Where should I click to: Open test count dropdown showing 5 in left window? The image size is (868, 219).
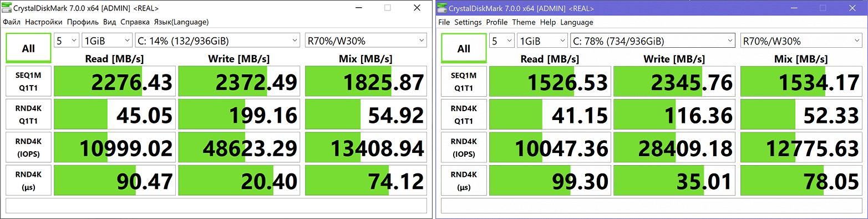(66, 41)
